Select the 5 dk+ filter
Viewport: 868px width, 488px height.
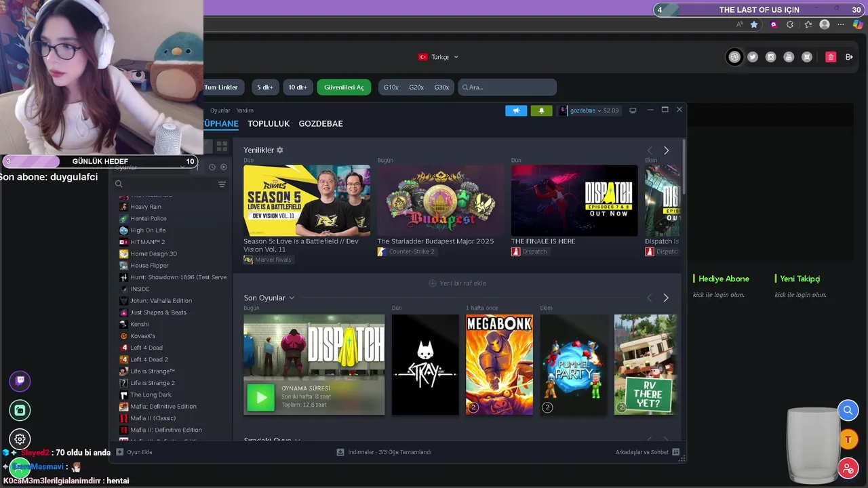[x=265, y=87]
